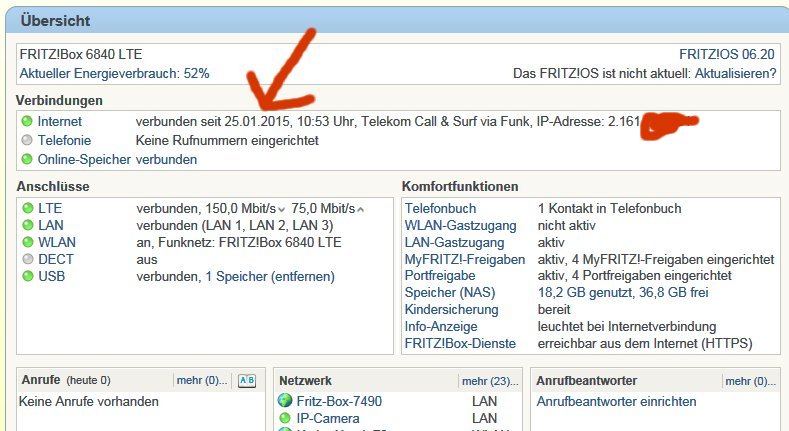Click '1 Speicher' USB storage link
This screenshot has height=431, width=789.
point(236,277)
